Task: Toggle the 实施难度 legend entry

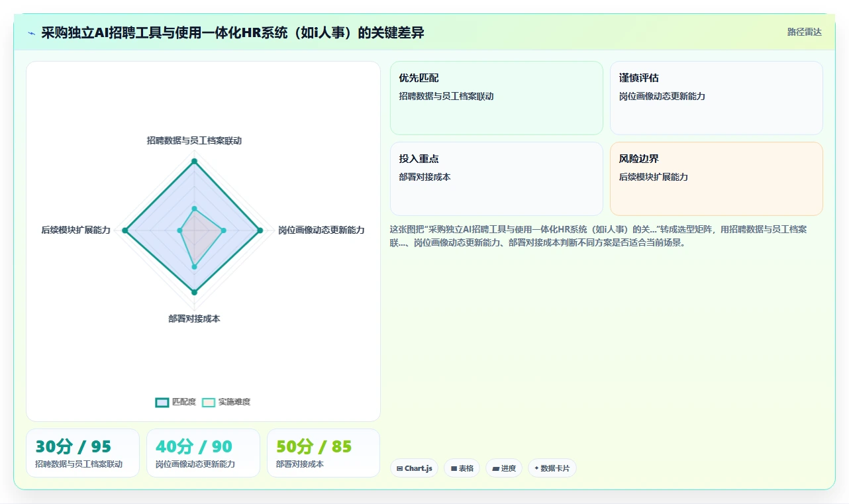Action: pyautogui.click(x=226, y=402)
